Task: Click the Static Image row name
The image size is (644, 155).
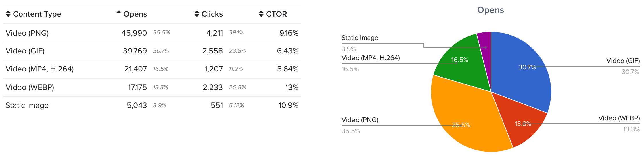Action: [x=27, y=105]
